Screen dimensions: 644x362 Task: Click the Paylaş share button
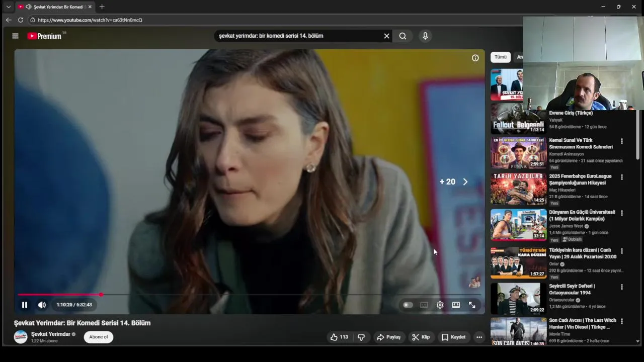[x=388, y=337]
